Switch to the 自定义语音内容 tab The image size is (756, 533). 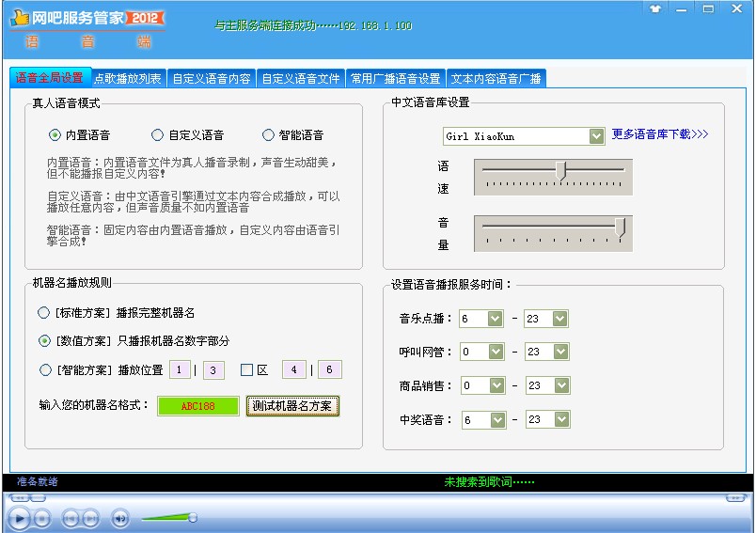coord(212,79)
